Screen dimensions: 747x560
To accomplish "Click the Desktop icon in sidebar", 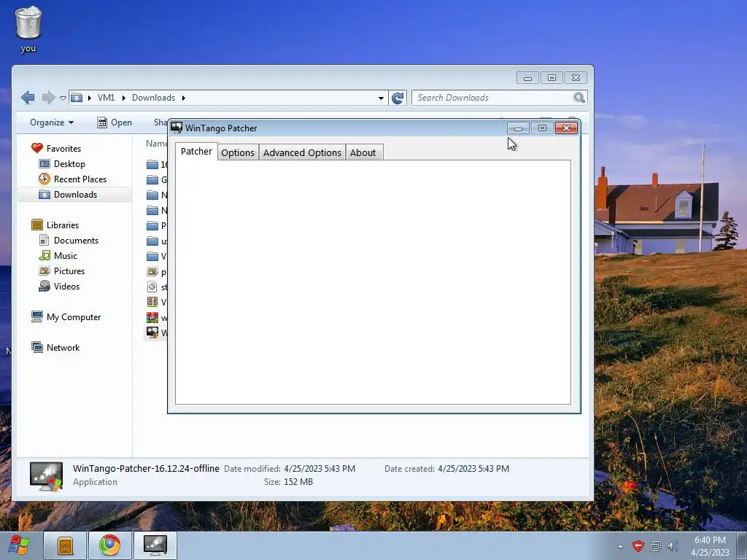I will click(x=44, y=164).
